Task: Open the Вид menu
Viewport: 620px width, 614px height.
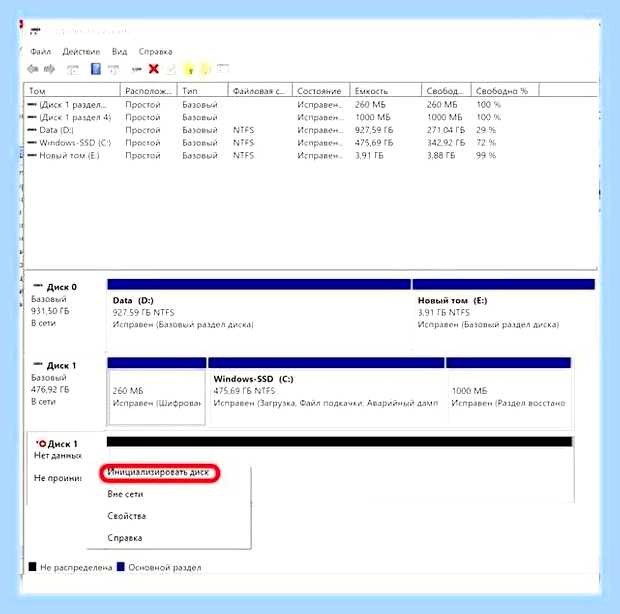Action: (x=119, y=52)
